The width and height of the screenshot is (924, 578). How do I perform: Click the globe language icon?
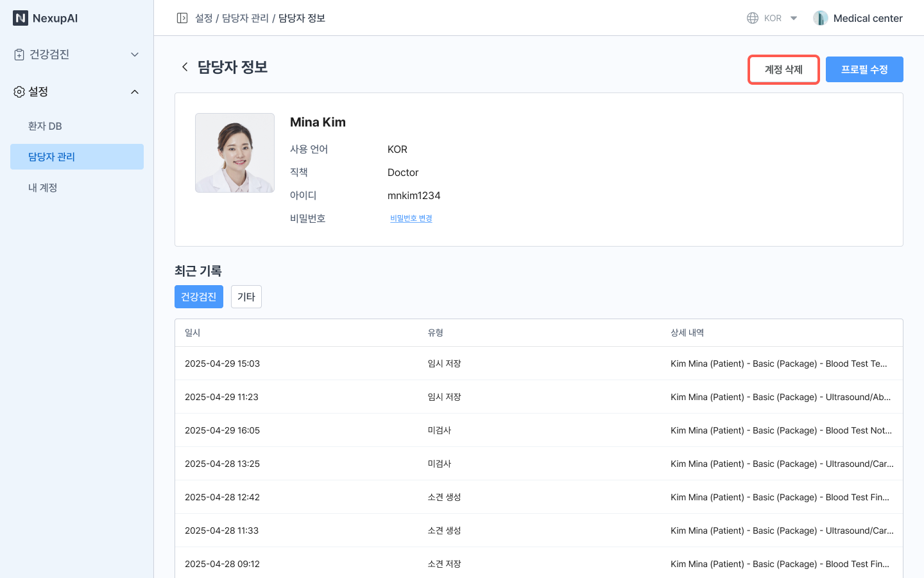(753, 18)
